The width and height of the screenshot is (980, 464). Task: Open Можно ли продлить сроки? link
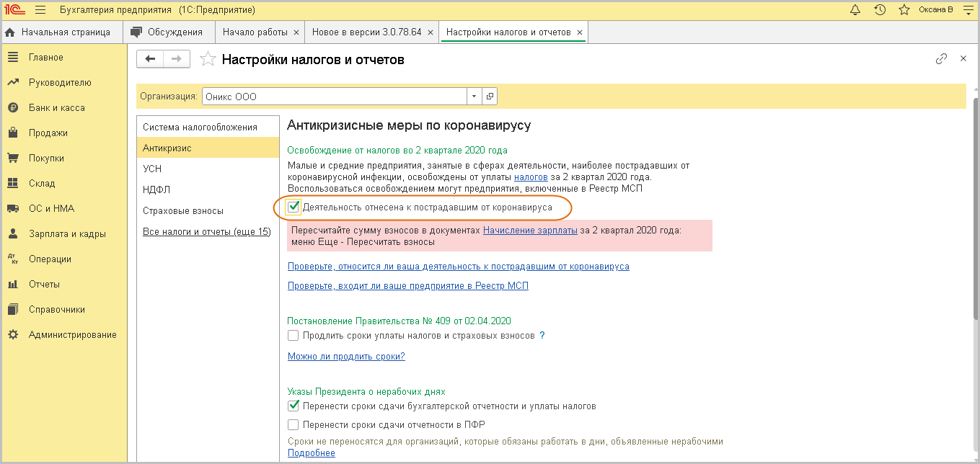(346, 357)
